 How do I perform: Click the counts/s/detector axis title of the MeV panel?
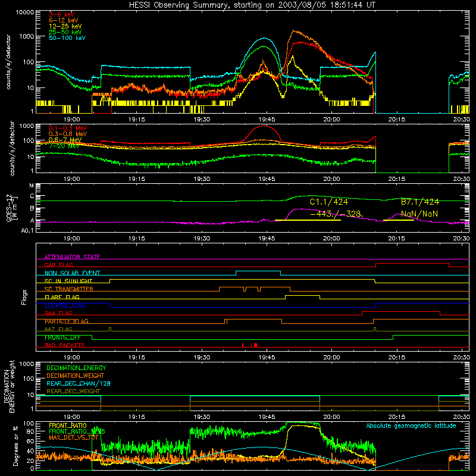(12, 148)
